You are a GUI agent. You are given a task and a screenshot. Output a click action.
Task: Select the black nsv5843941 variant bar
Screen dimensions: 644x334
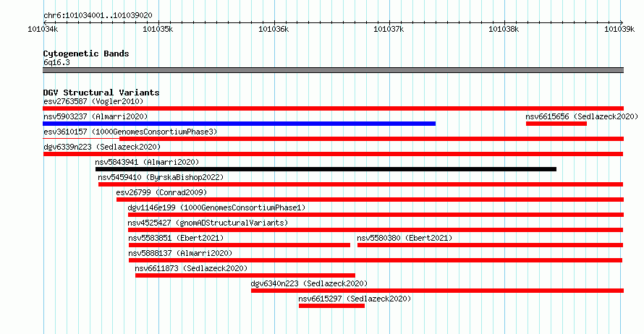point(326,169)
